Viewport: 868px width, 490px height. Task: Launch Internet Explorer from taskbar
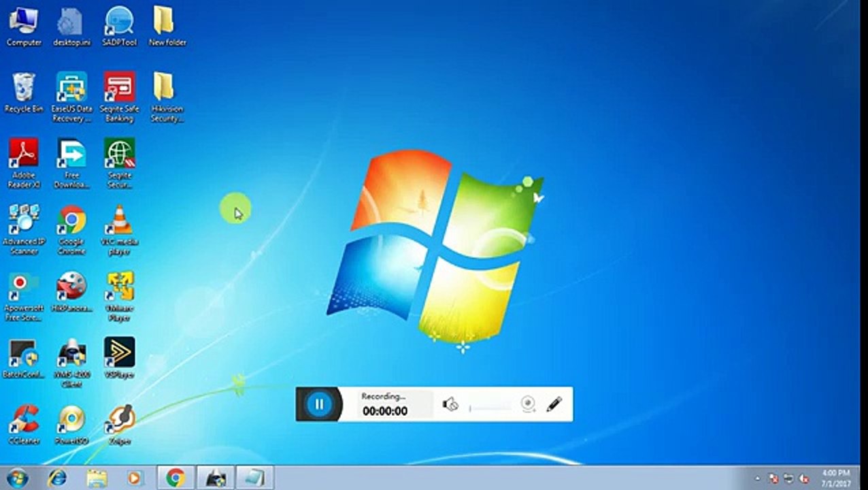pos(58,478)
